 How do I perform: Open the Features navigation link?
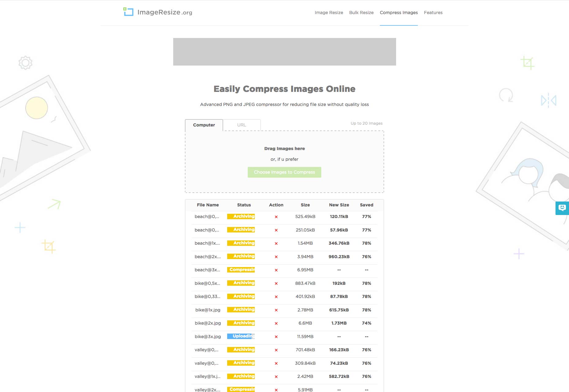coord(433,13)
